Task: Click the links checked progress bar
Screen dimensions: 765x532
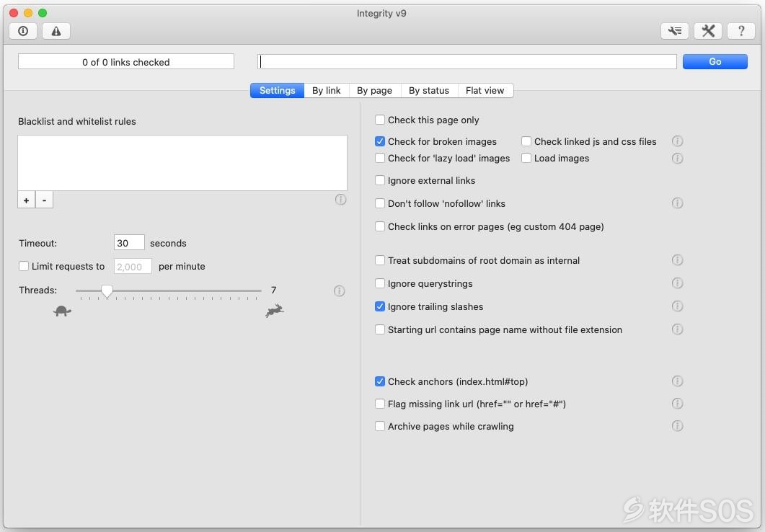Action: click(x=126, y=61)
